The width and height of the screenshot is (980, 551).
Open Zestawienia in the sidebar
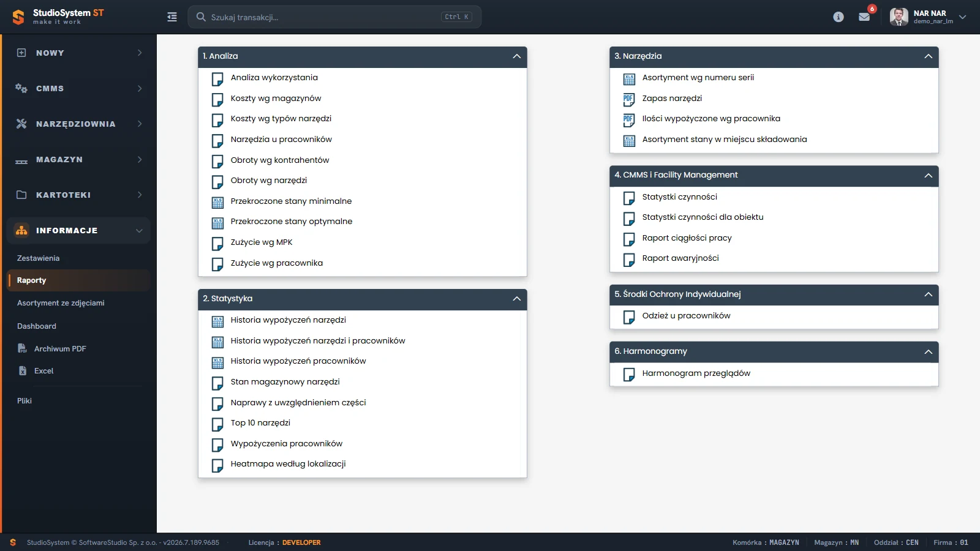click(39, 258)
